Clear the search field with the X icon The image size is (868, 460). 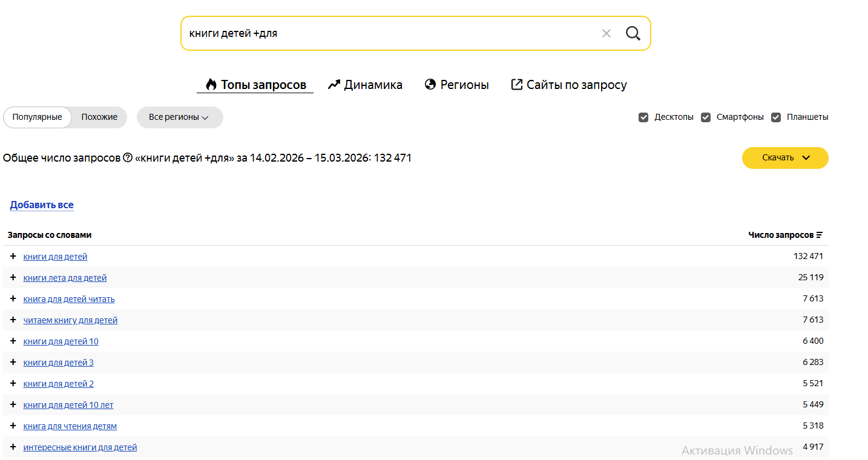click(606, 33)
